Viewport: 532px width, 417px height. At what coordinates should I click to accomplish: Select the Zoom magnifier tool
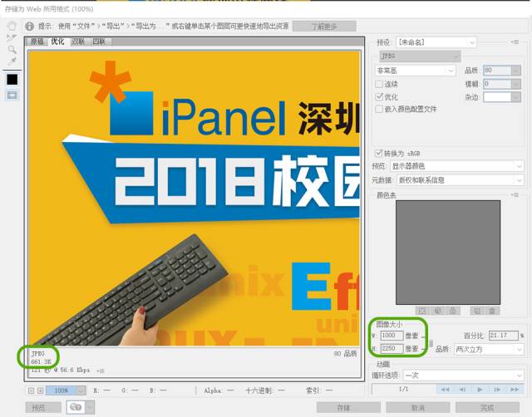(x=12, y=50)
